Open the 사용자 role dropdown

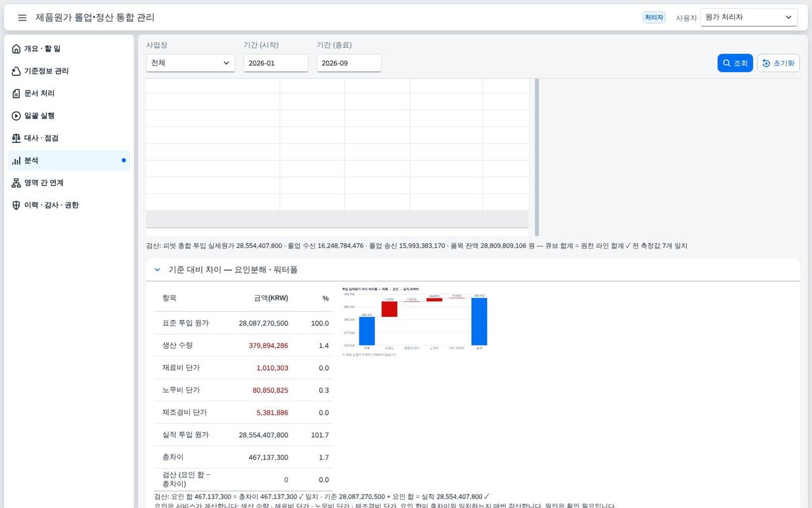click(x=749, y=17)
